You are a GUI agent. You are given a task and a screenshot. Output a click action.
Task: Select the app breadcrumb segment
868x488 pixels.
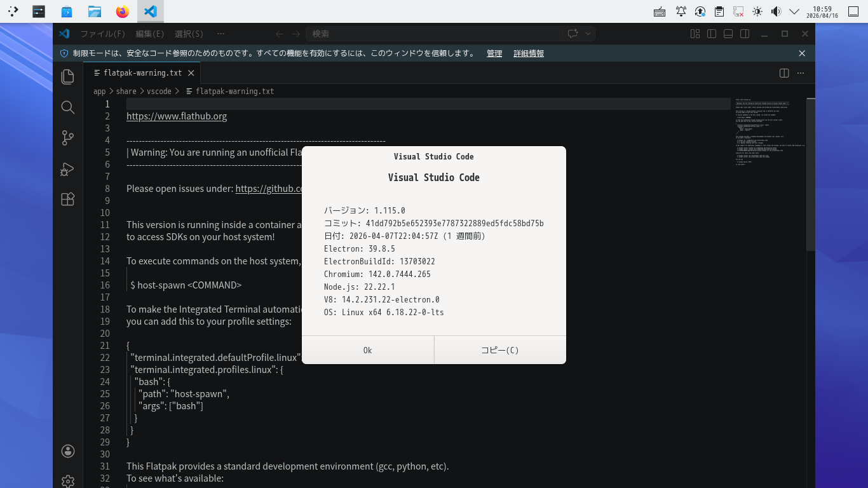pyautogui.click(x=100, y=91)
